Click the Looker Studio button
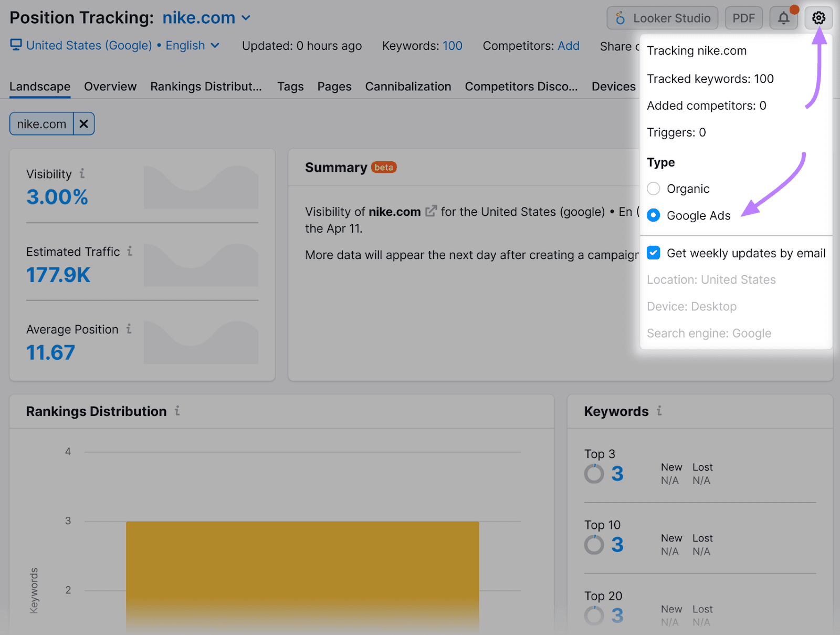The image size is (840, 635). (x=662, y=18)
